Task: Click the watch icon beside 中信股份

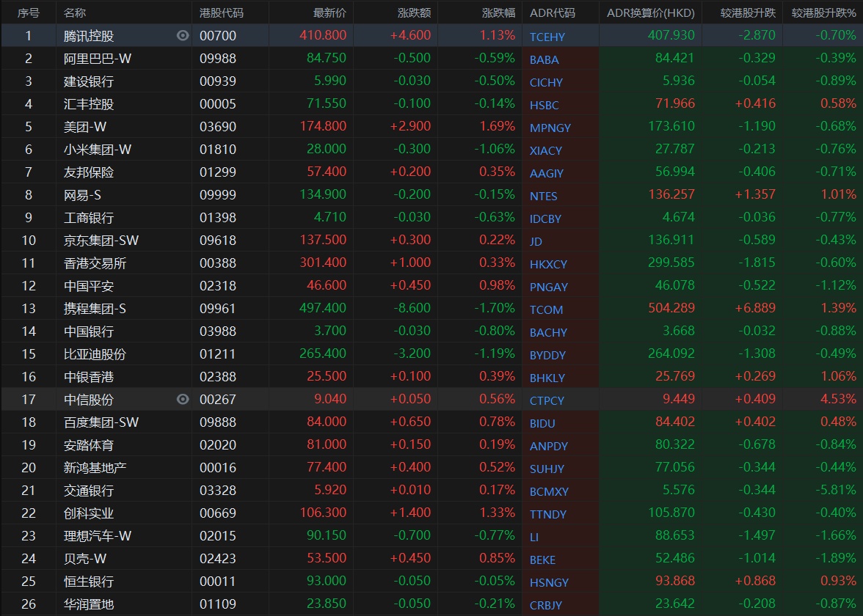Action: tap(183, 399)
